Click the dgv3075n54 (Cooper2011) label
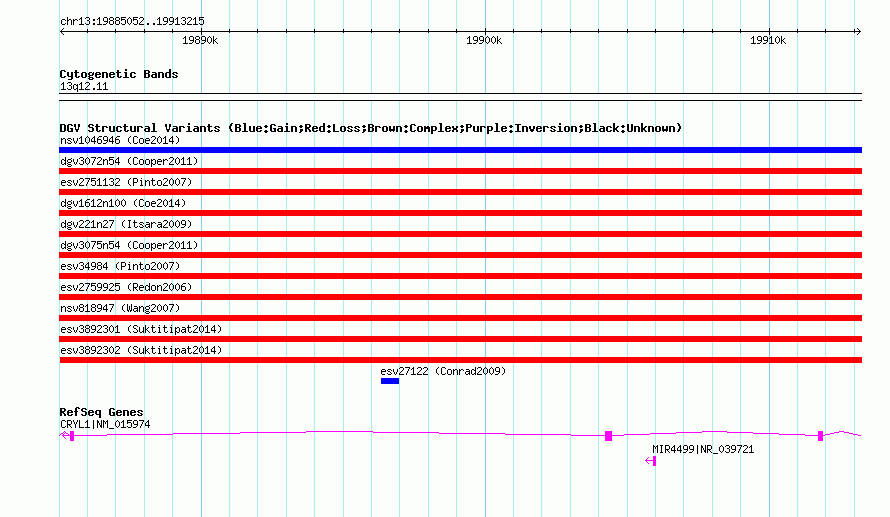The width and height of the screenshot is (890, 517). tap(129, 245)
